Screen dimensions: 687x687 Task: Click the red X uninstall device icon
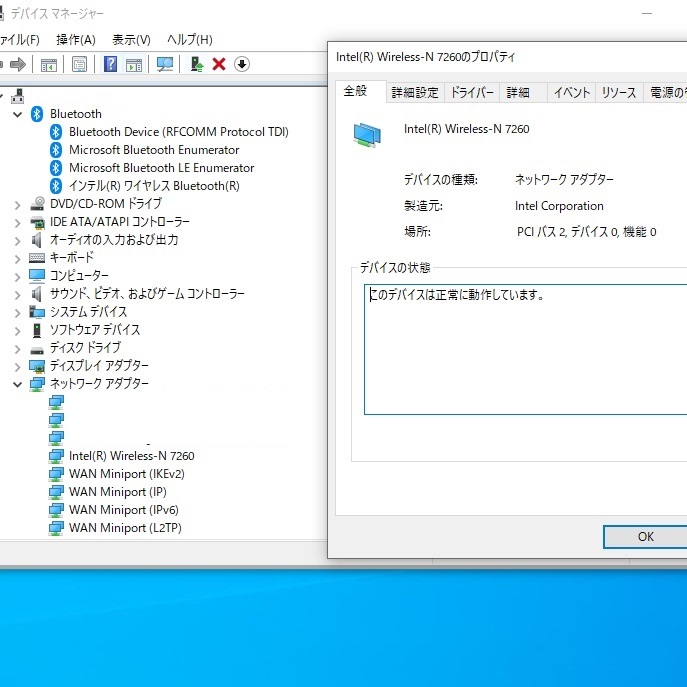219,64
